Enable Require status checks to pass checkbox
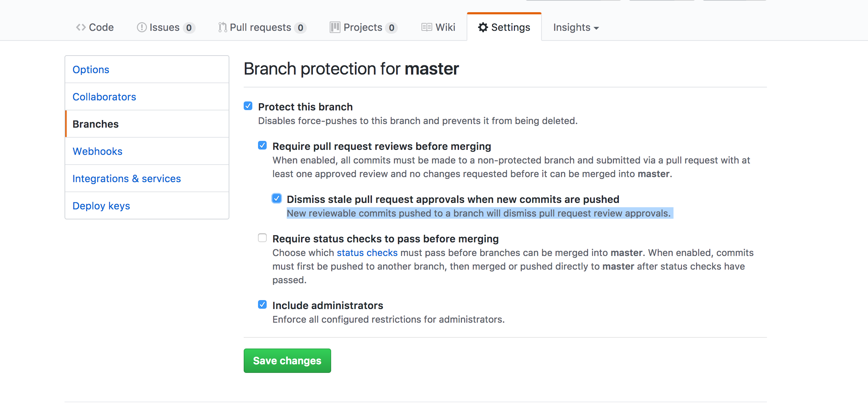The image size is (868, 403). coord(262,238)
